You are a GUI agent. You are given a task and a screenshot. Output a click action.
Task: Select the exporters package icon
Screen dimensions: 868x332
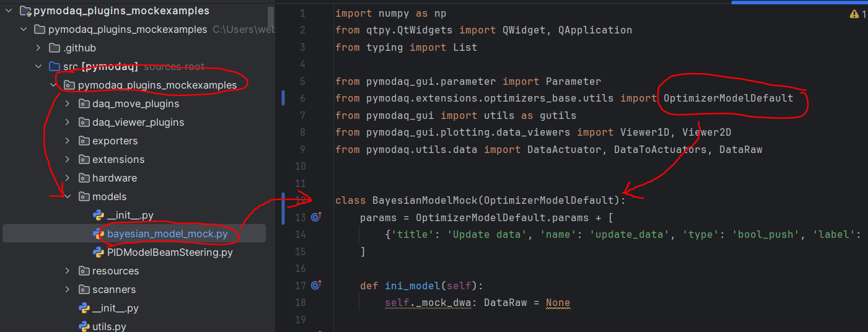tap(84, 141)
